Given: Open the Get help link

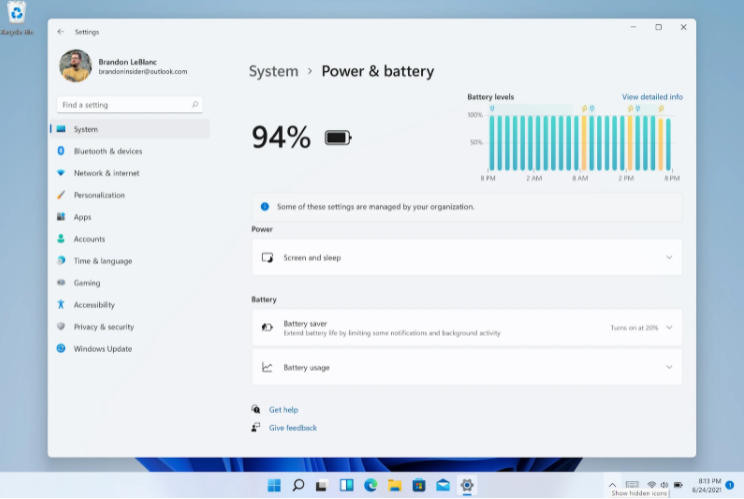Looking at the screenshot, I should [x=283, y=410].
